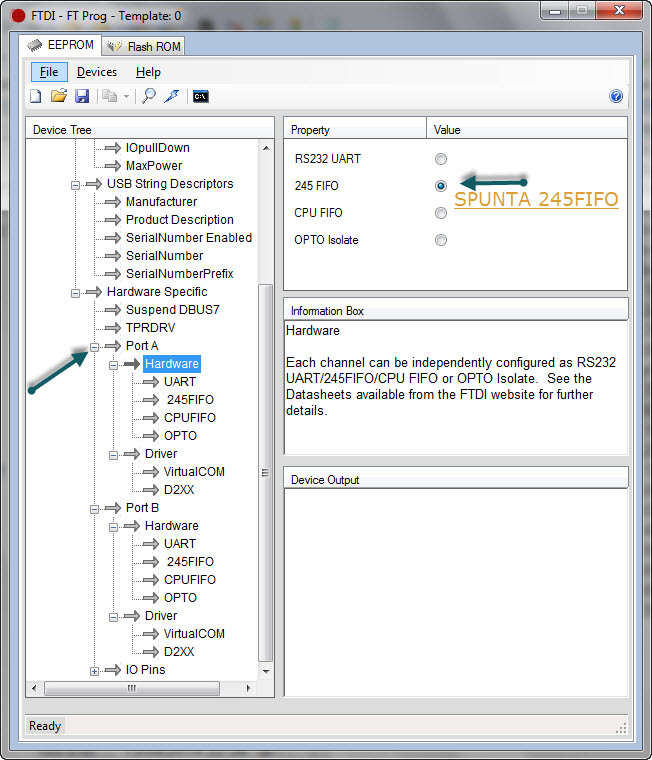Select Product Description tree item
This screenshot has width=652, height=760.
click(179, 220)
